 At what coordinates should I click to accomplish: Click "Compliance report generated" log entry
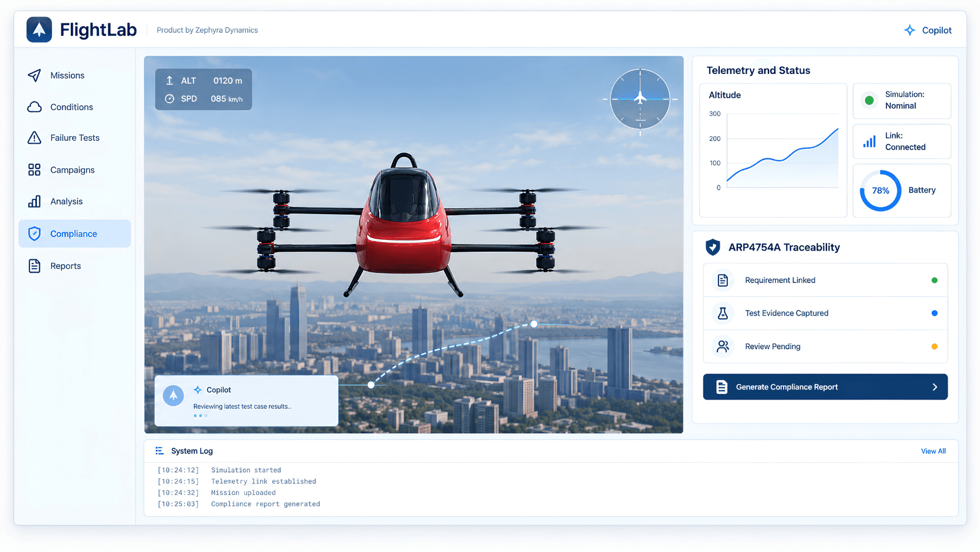(266, 504)
